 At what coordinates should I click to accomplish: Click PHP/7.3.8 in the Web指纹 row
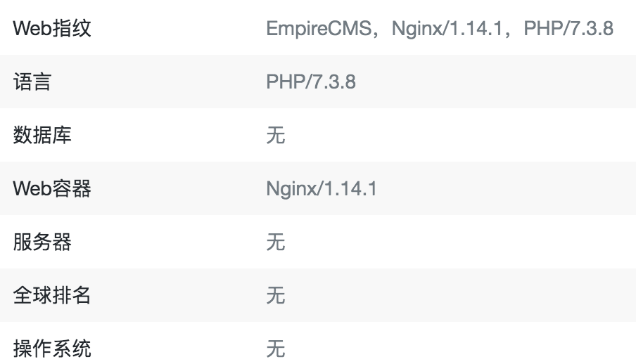(568, 29)
